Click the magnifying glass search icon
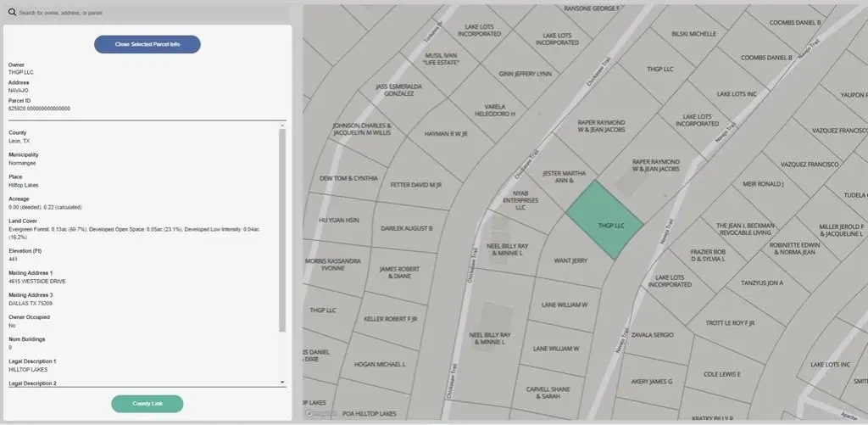This screenshot has height=425, width=868. click(13, 12)
